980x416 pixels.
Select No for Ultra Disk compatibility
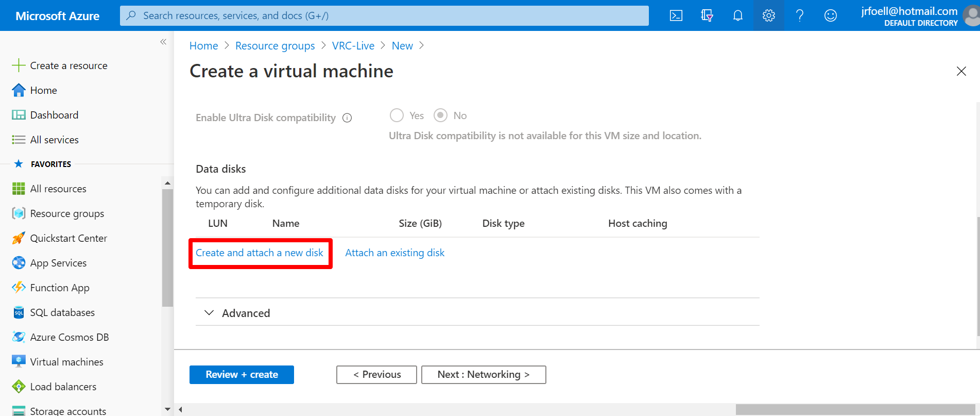click(440, 115)
